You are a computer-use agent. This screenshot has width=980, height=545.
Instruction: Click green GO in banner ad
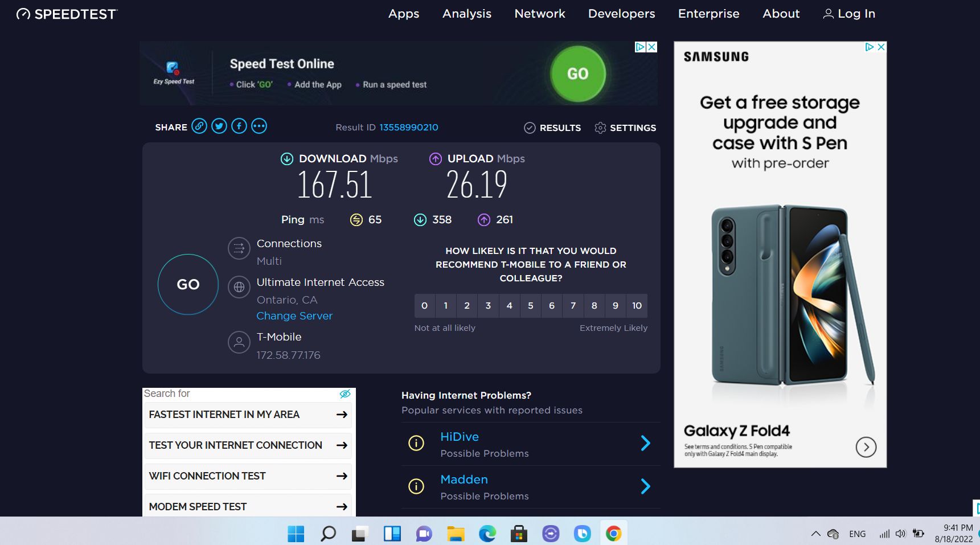[x=578, y=73]
